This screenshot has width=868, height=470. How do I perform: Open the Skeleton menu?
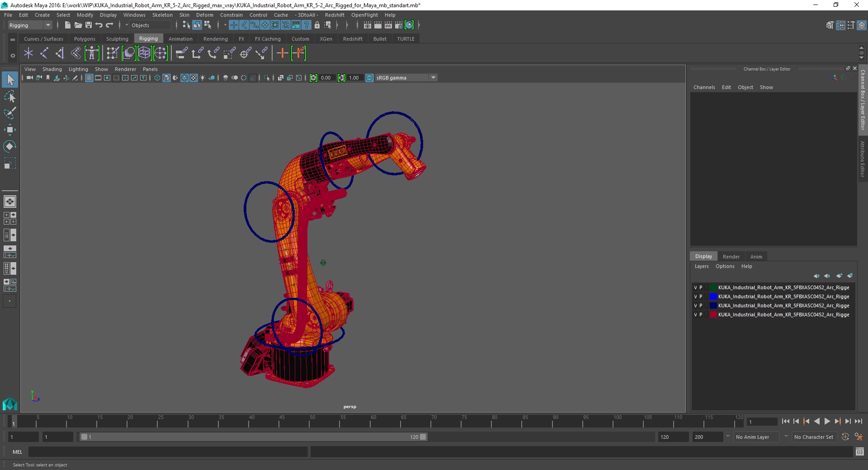pyautogui.click(x=162, y=15)
